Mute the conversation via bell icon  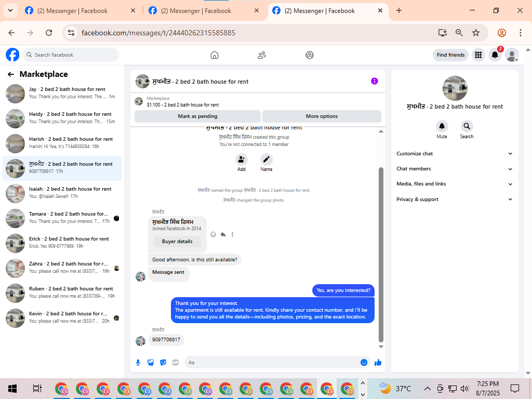point(442,126)
